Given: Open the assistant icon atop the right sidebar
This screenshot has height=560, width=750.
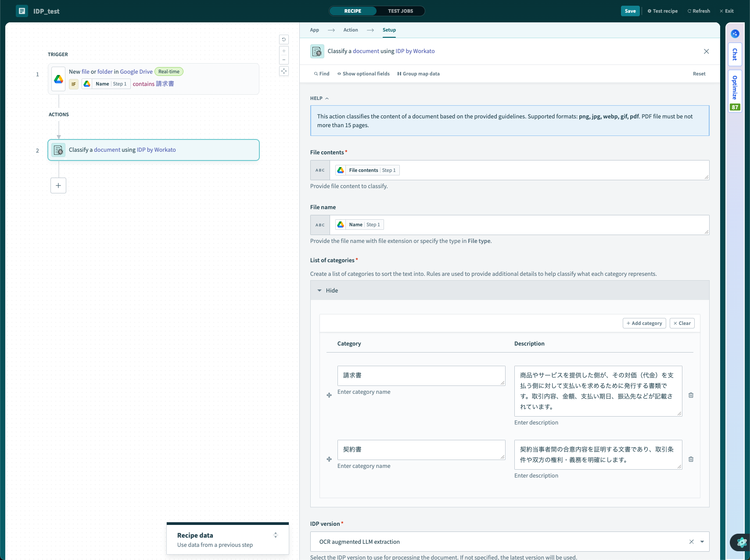Looking at the screenshot, I should click(x=735, y=34).
